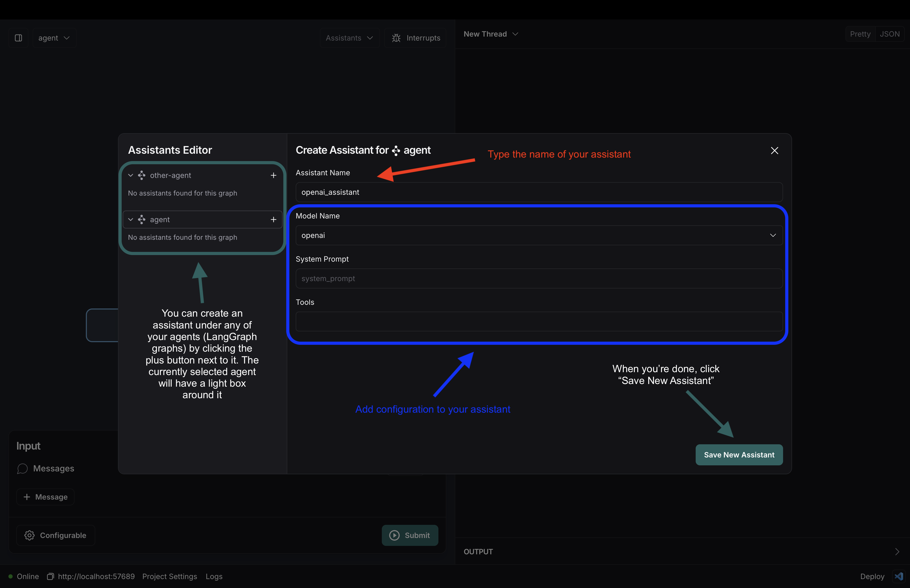Open the Assistants dropdown

point(349,38)
